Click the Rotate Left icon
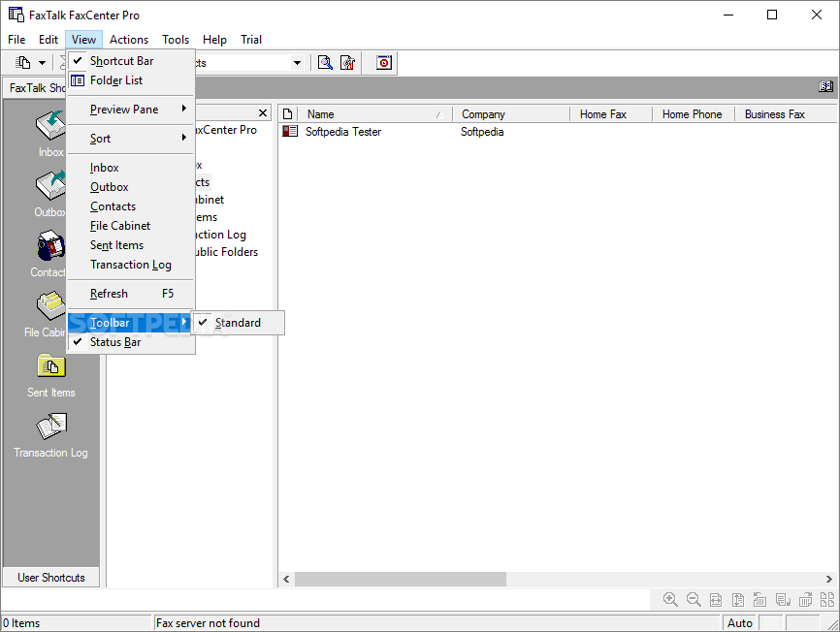 tap(759, 599)
